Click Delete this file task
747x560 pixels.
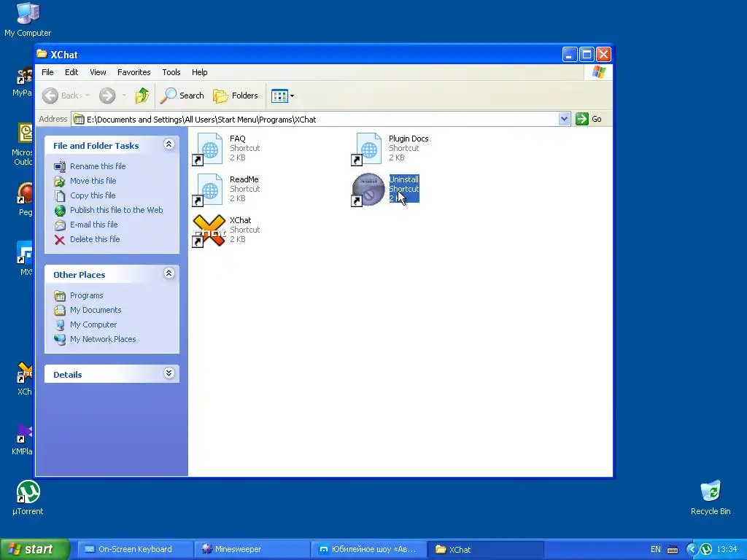95,239
